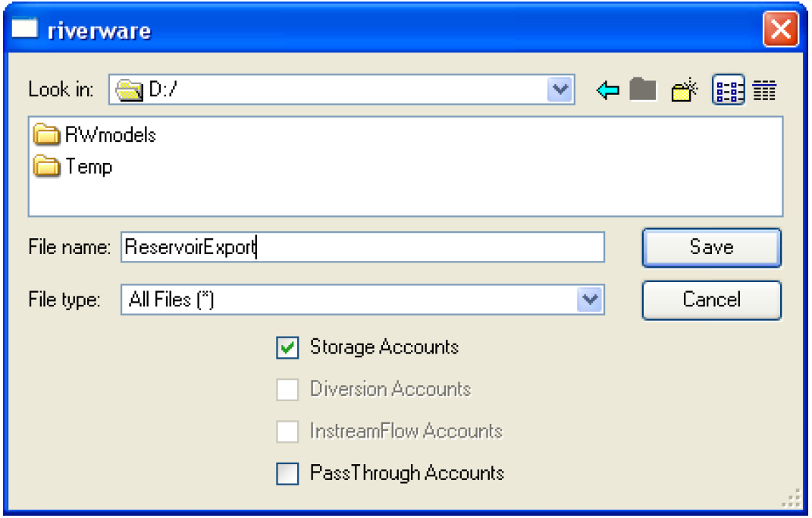Screen dimensions: 812x518
Task: Switch to List View icon
Action: (x=728, y=91)
